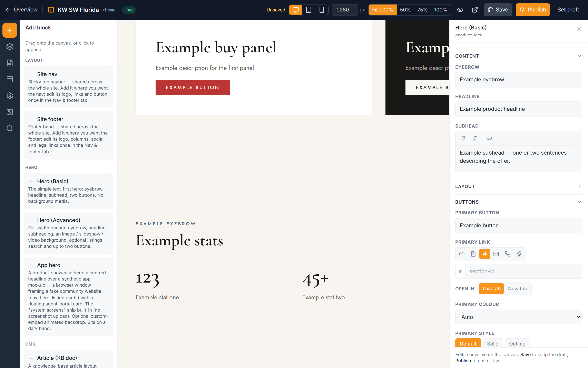Viewport: 588px width, 368px height.
Task: Click the Save button
Action: tap(498, 10)
